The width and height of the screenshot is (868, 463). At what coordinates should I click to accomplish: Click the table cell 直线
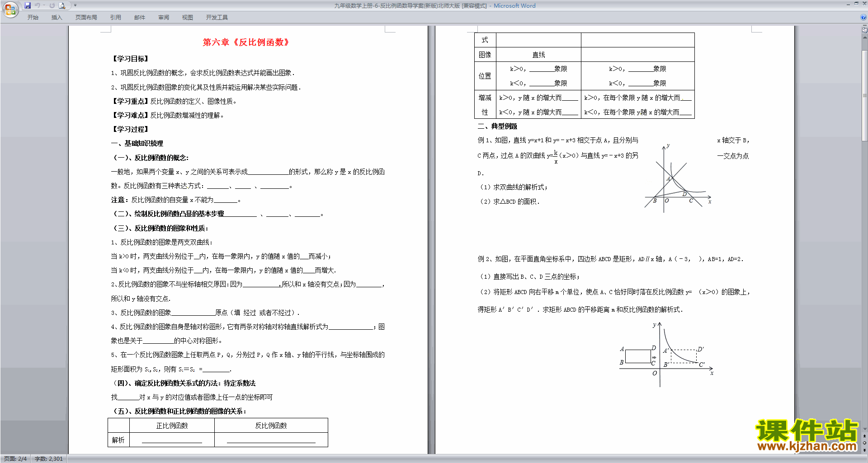tap(538, 55)
